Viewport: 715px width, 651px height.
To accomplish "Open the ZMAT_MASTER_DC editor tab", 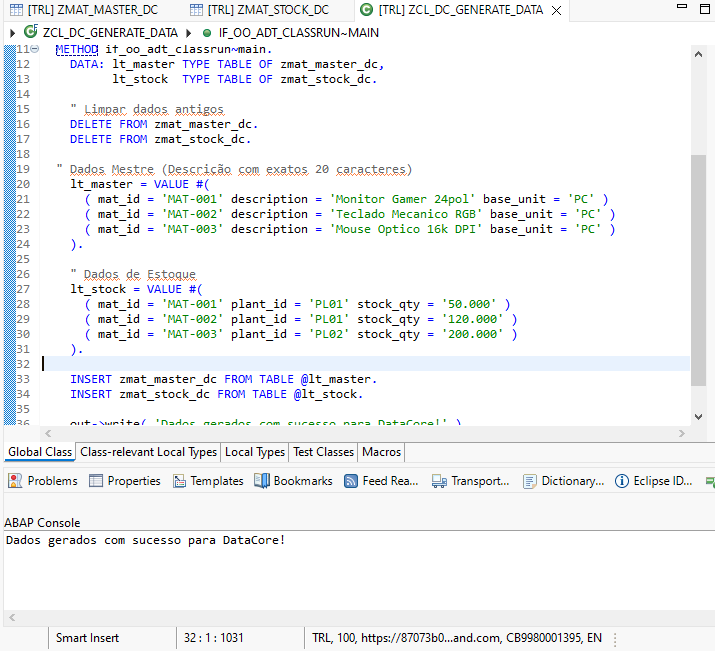I will [92, 10].
